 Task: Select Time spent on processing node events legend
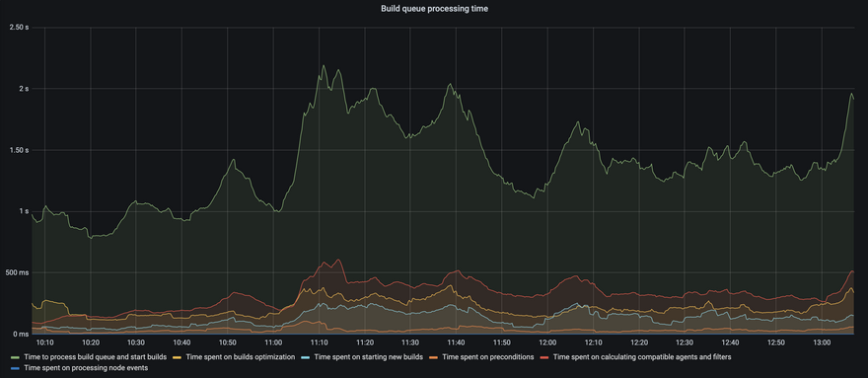tap(87, 368)
